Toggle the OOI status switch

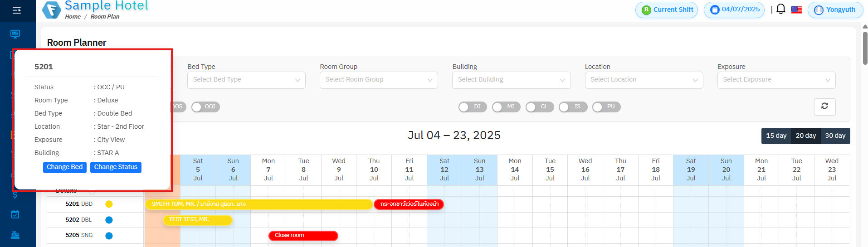(x=205, y=107)
